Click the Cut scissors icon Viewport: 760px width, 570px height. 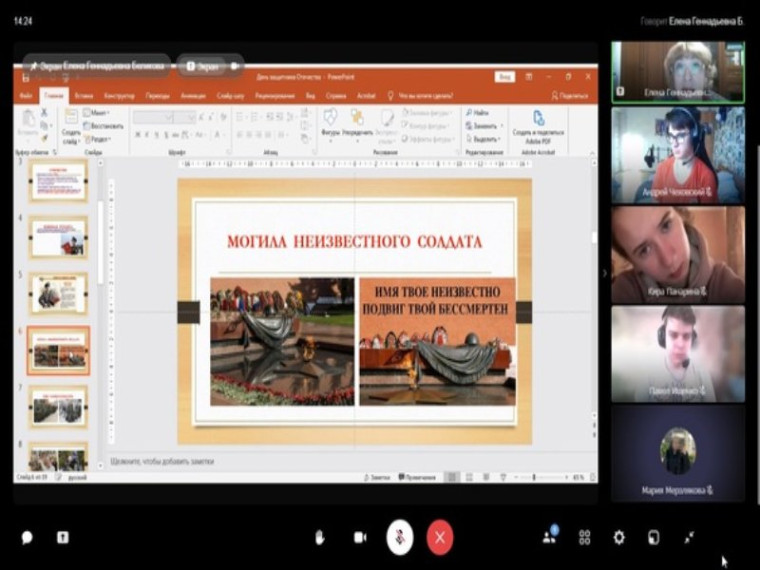[x=44, y=112]
